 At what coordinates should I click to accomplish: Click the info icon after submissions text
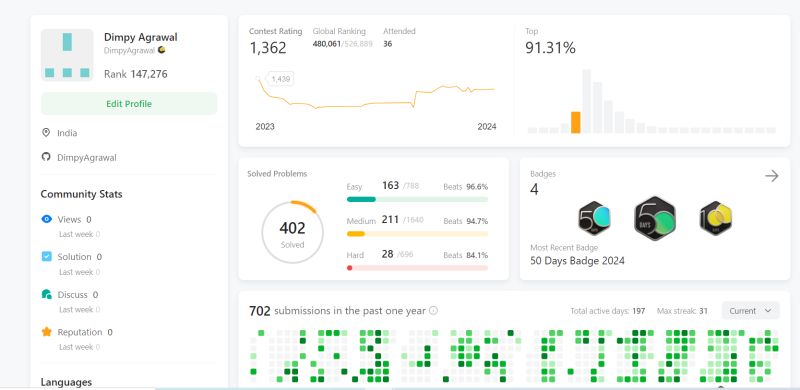click(x=433, y=310)
